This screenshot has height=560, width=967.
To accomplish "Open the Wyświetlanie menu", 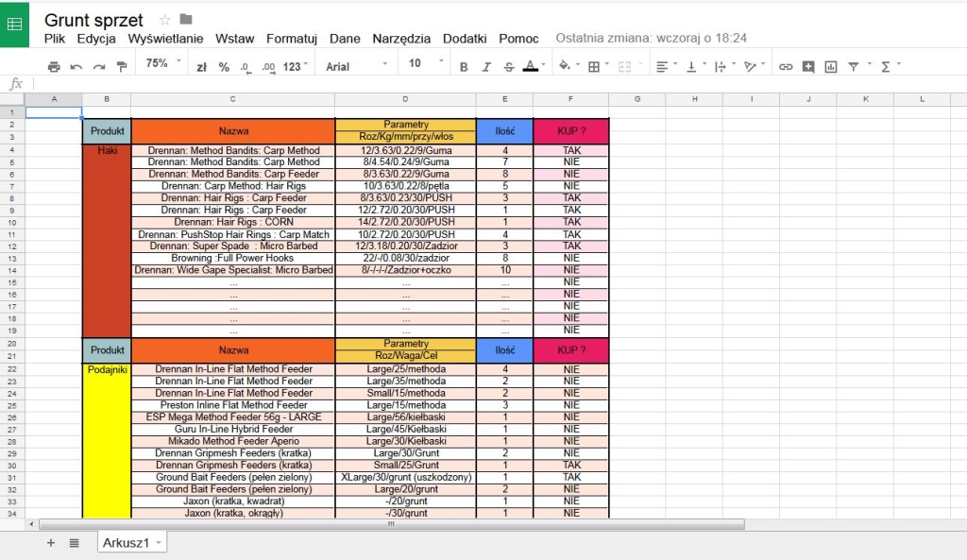I will point(165,38).
